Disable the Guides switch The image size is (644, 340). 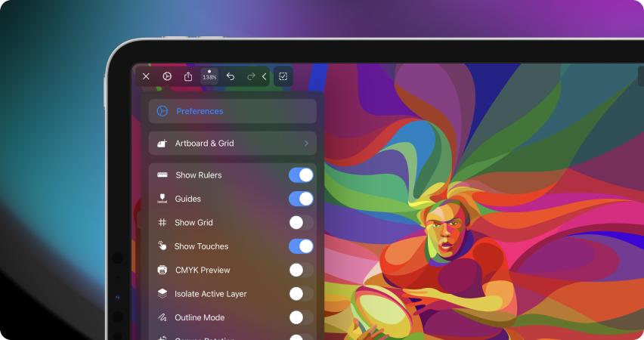click(x=301, y=199)
